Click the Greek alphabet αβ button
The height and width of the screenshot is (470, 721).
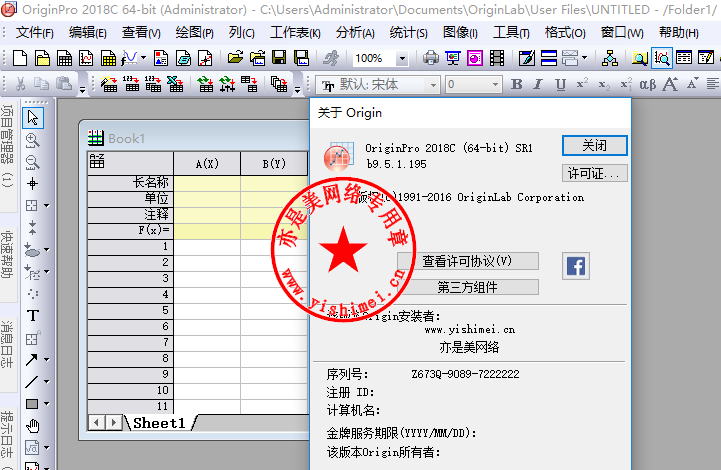[647, 84]
